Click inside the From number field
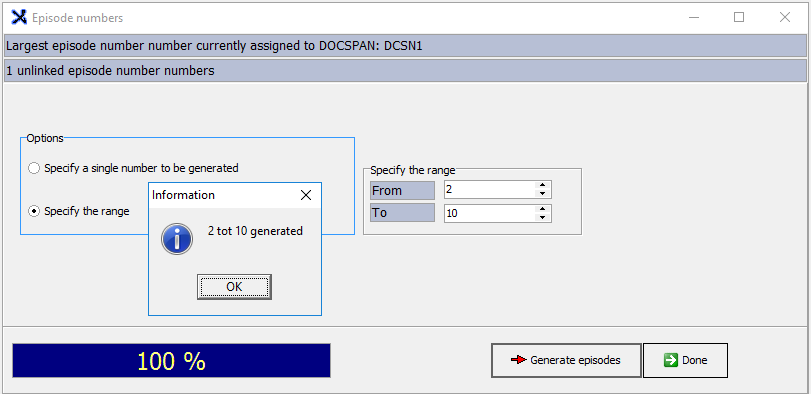The height and width of the screenshot is (394, 811). [x=489, y=190]
